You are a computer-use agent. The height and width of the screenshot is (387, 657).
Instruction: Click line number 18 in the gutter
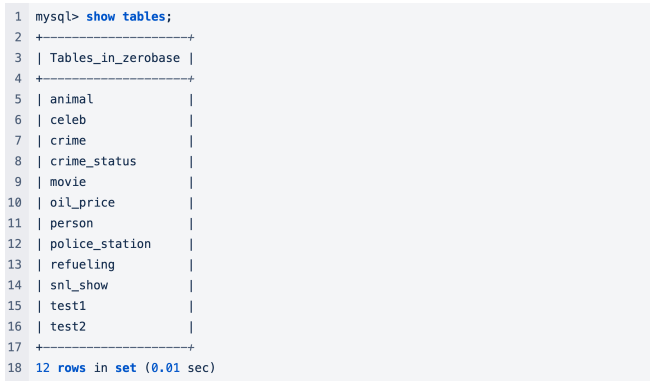click(15, 368)
